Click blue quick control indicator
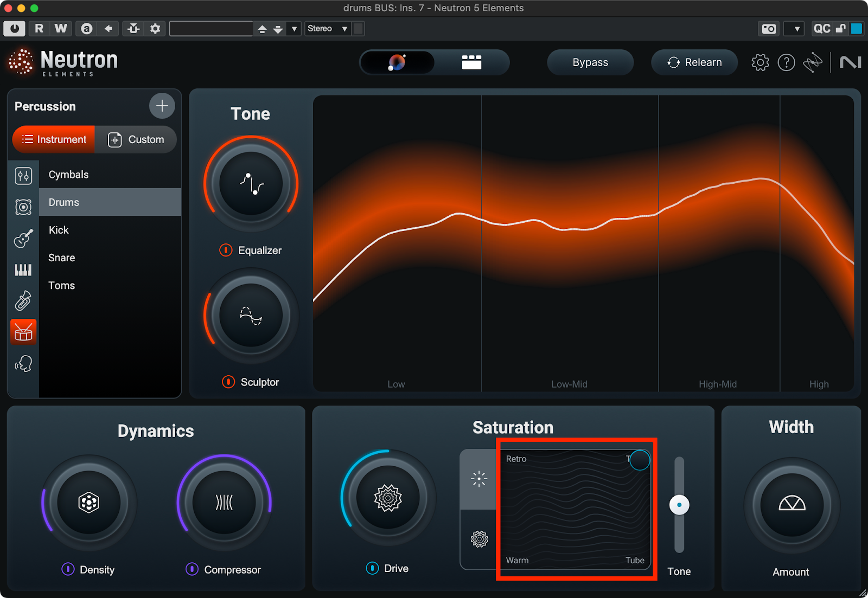The width and height of the screenshot is (868, 598). point(857,29)
